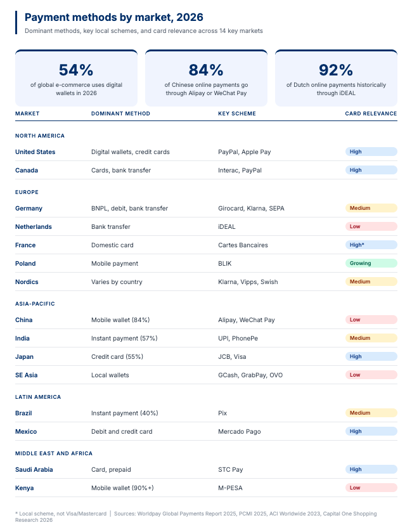Click the CARD RELEVANCE column header
This screenshot has height=532, width=412.
pyautogui.click(x=371, y=114)
